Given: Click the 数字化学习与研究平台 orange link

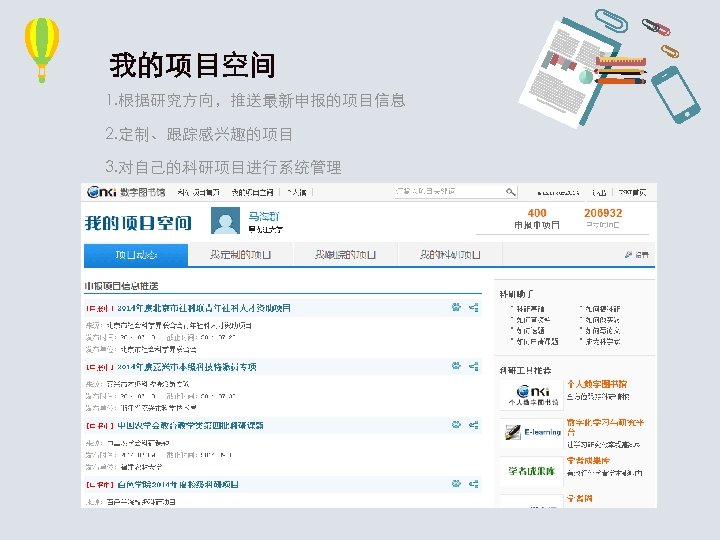Looking at the screenshot, I should [x=605, y=427].
